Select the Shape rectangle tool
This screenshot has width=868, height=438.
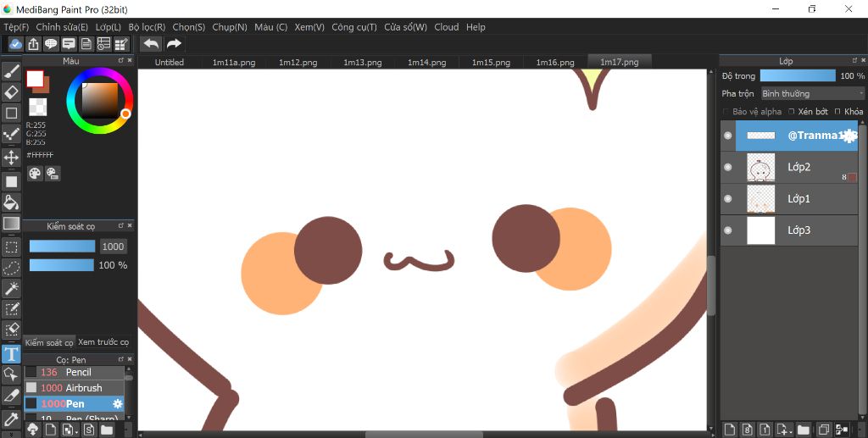coord(11,113)
